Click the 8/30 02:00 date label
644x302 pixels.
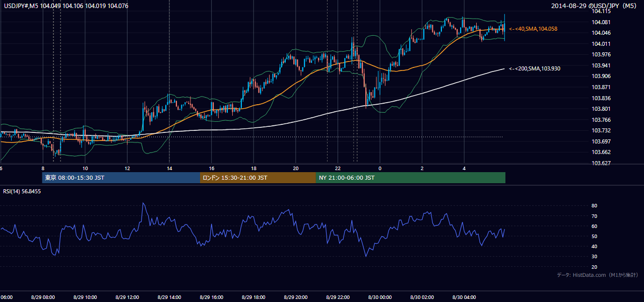coord(422,297)
